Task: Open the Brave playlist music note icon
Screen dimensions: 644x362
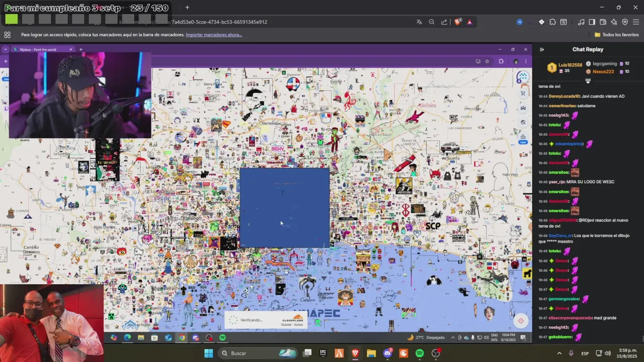Action: click(x=581, y=22)
